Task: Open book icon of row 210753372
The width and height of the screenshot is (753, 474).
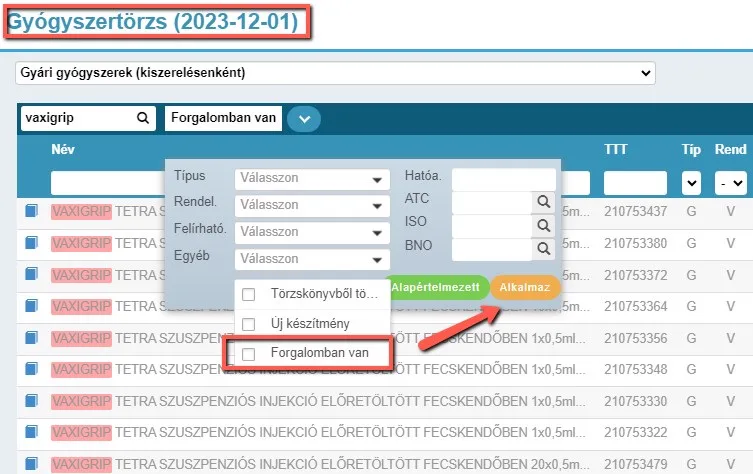Action: click(x=31, y=274)
